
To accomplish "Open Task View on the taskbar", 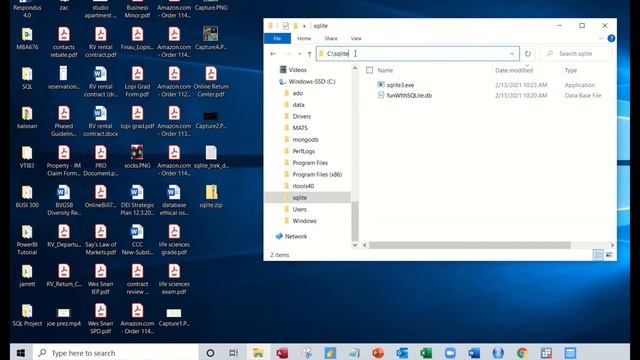I will [233, 353].
